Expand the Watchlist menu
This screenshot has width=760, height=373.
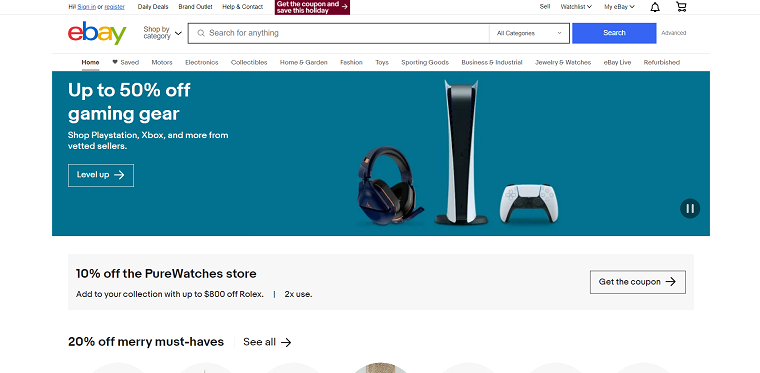point(576,7)
